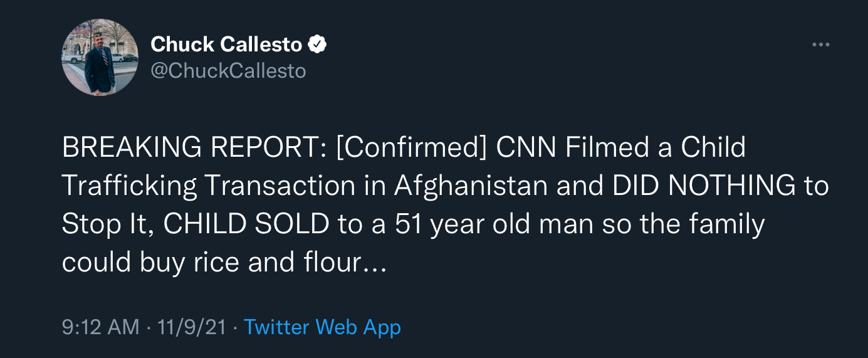
Task: Open the three-dot more options menu
Action: tap(820, 45)
